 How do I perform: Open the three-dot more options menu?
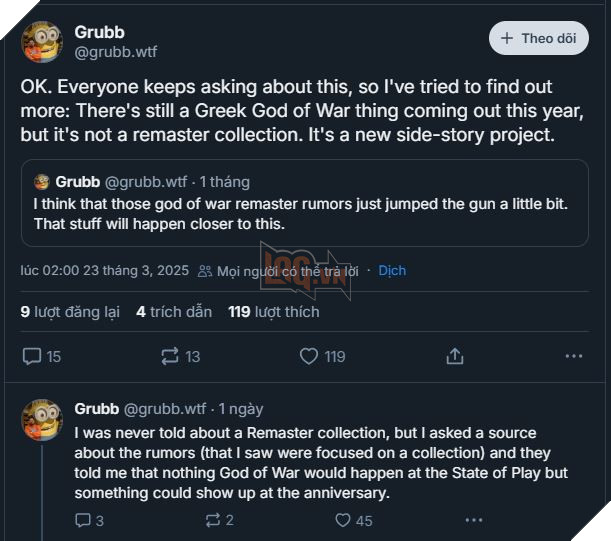click(x=573, y=356)
